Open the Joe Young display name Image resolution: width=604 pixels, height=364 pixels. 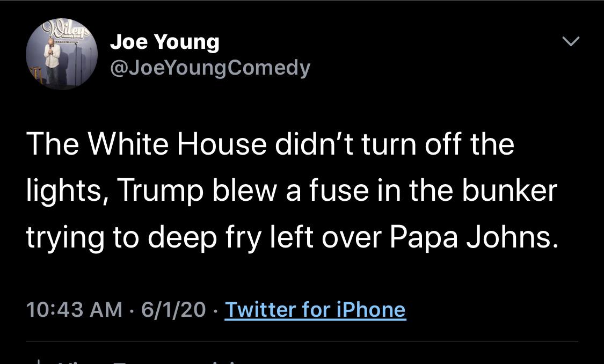[x=165, y=42]
